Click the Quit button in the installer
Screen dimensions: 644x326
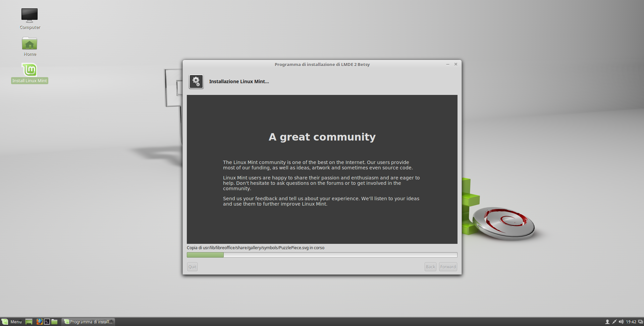pos(192,267)
